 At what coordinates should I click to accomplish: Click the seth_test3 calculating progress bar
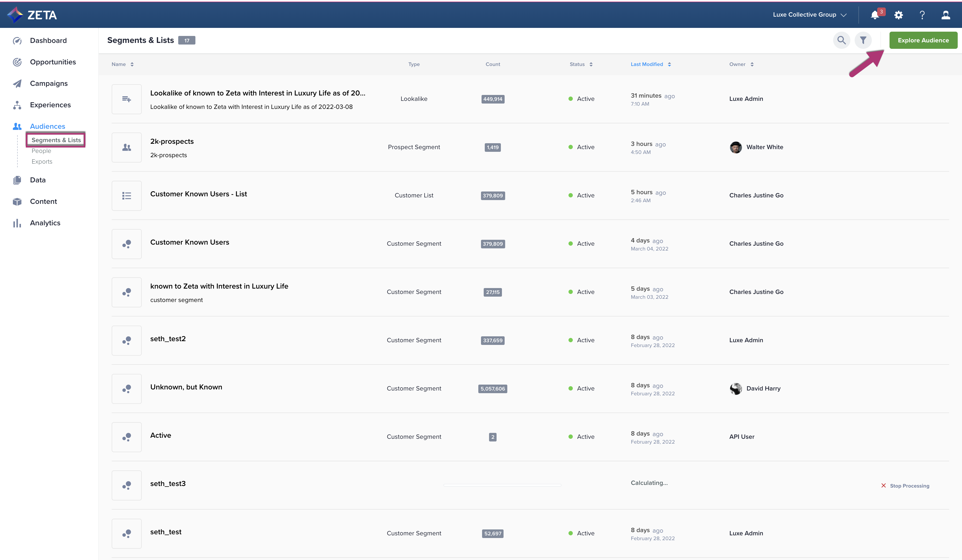click(x=502, y=485)
